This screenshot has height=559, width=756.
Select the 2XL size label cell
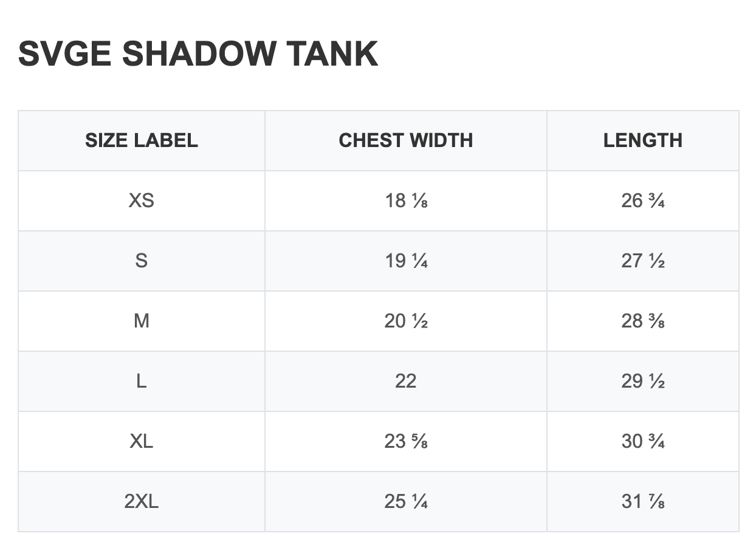pos(142,501)
